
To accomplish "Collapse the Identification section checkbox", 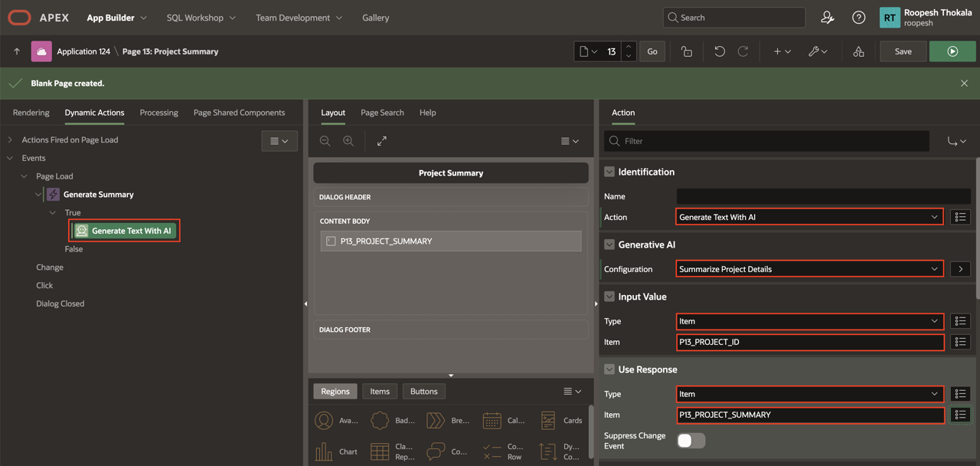I will (609, 172).
